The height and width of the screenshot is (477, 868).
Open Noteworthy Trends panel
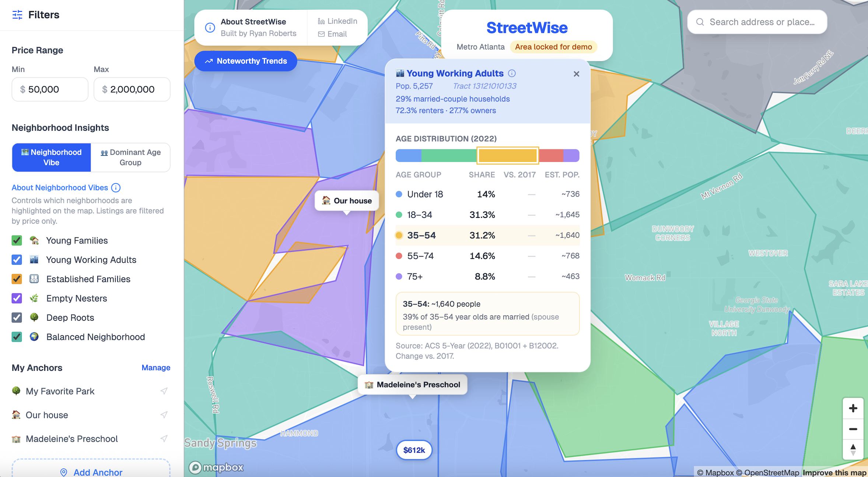246,61
